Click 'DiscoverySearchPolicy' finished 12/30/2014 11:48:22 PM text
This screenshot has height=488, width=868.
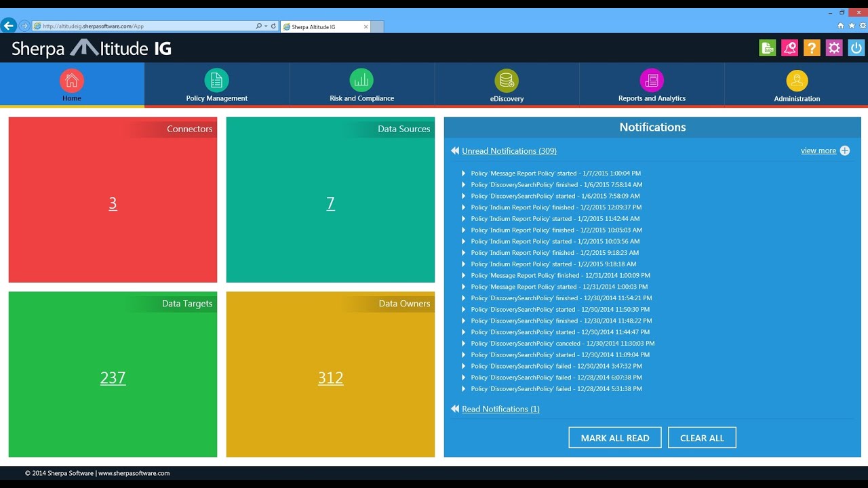click(x=561, y=321)
